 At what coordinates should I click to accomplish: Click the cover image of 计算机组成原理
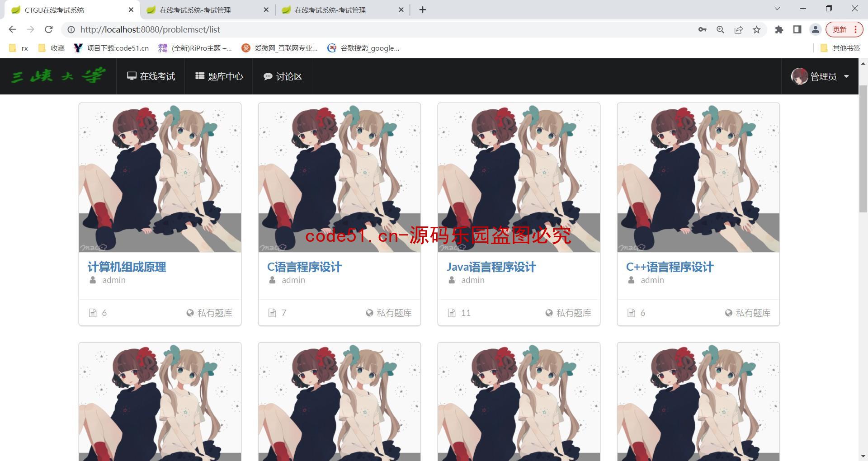tap(160, 178)
